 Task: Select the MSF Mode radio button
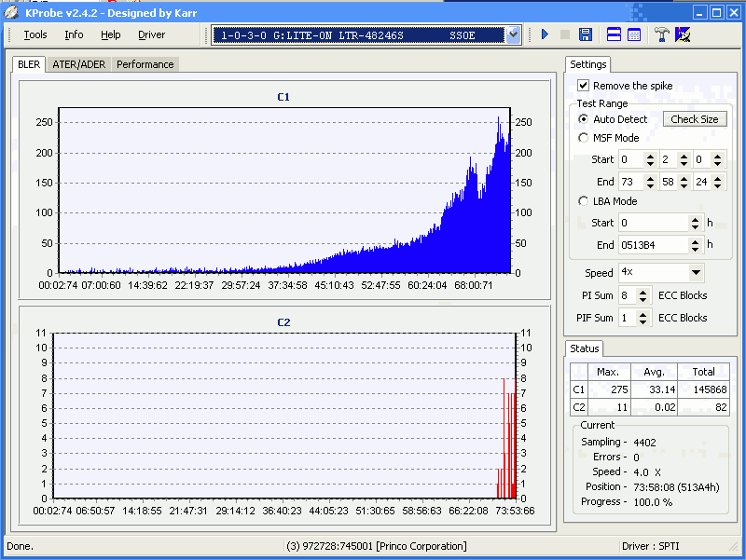pos(584,138)
